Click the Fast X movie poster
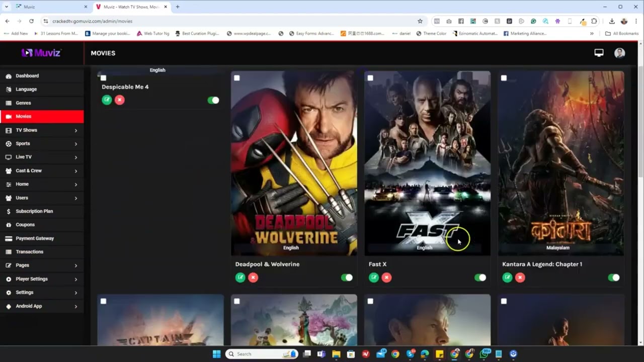Screen dimensions: 644x362 [x=427, y=163]
